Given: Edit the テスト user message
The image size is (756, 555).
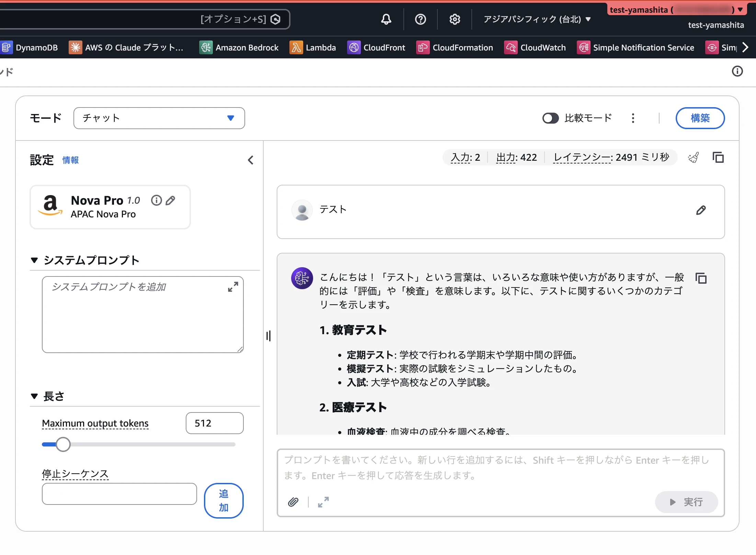Looking at the screenshot, I should 701,210.
